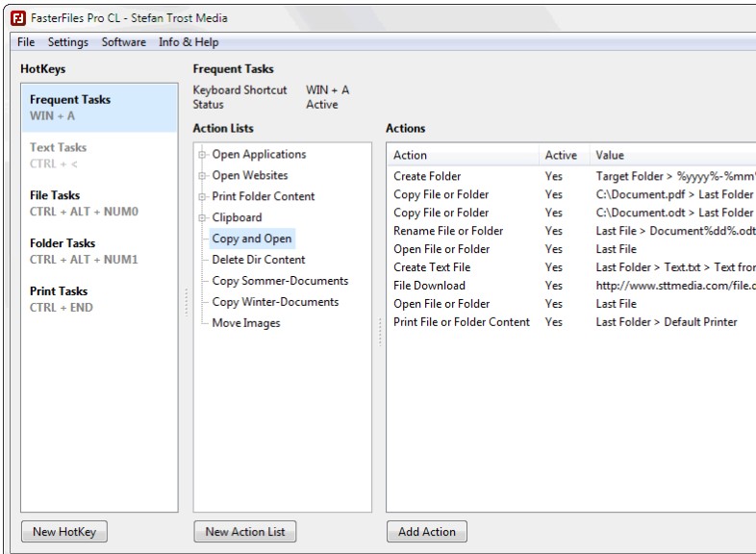Choose the Print Tasks hotkey entry

click(x=99, y=299)
